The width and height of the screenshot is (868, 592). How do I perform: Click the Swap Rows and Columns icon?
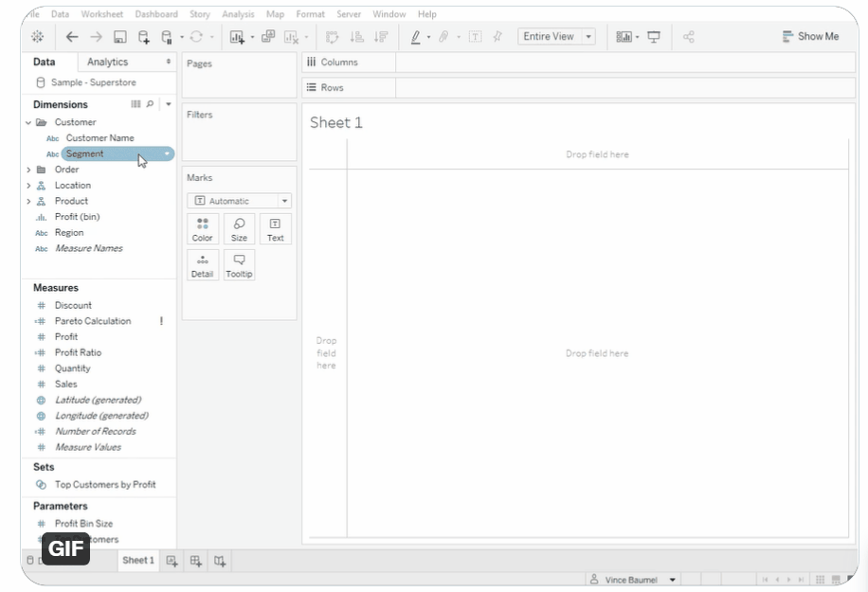coord(332,37)
